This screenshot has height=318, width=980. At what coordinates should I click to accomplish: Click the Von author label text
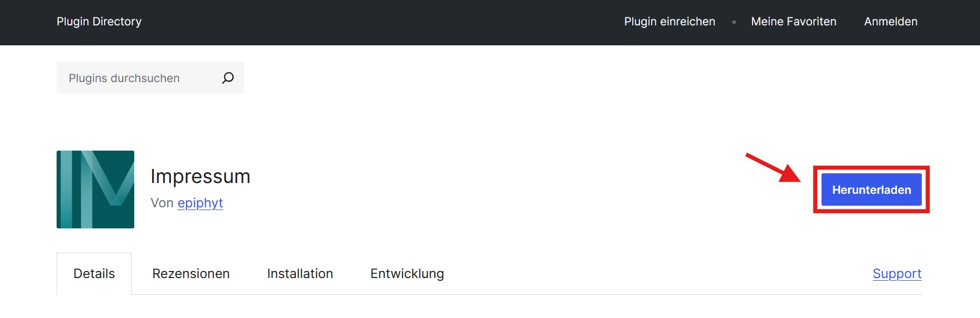[x=162, y=203]
